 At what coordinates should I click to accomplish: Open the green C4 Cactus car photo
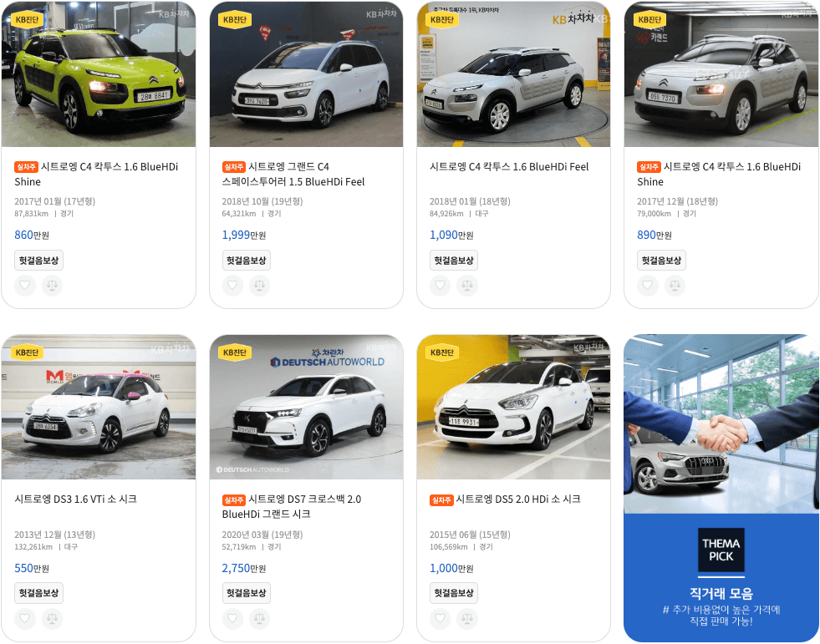(99, 74)
